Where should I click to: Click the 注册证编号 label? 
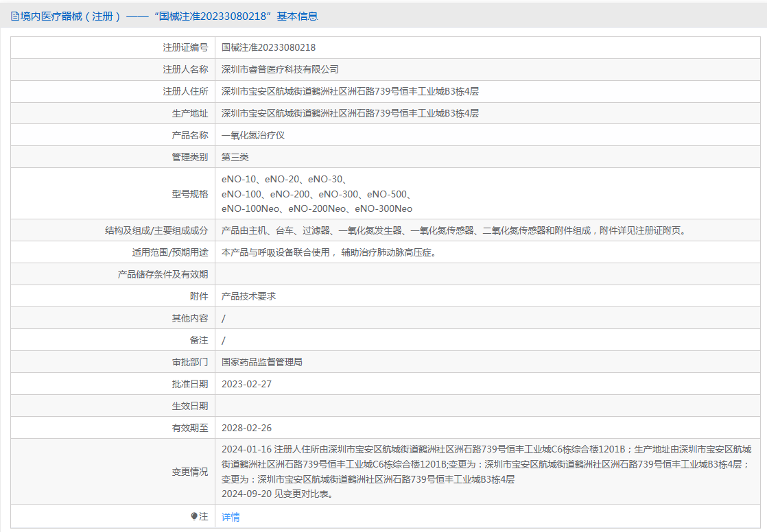pos(185,47)
